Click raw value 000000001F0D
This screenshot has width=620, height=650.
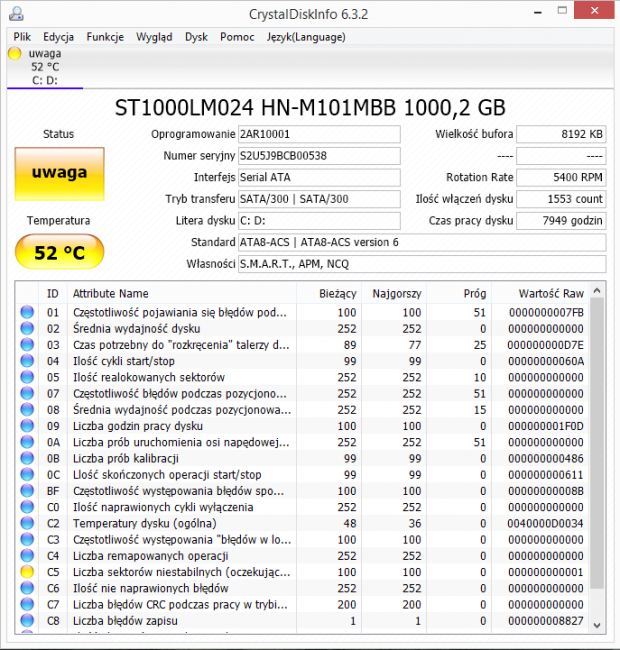[x=546, y=426]
